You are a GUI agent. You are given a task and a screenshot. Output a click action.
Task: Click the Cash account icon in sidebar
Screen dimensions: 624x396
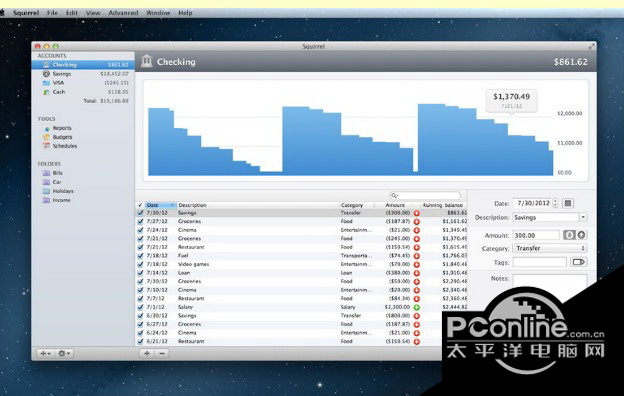click(46, 92)
